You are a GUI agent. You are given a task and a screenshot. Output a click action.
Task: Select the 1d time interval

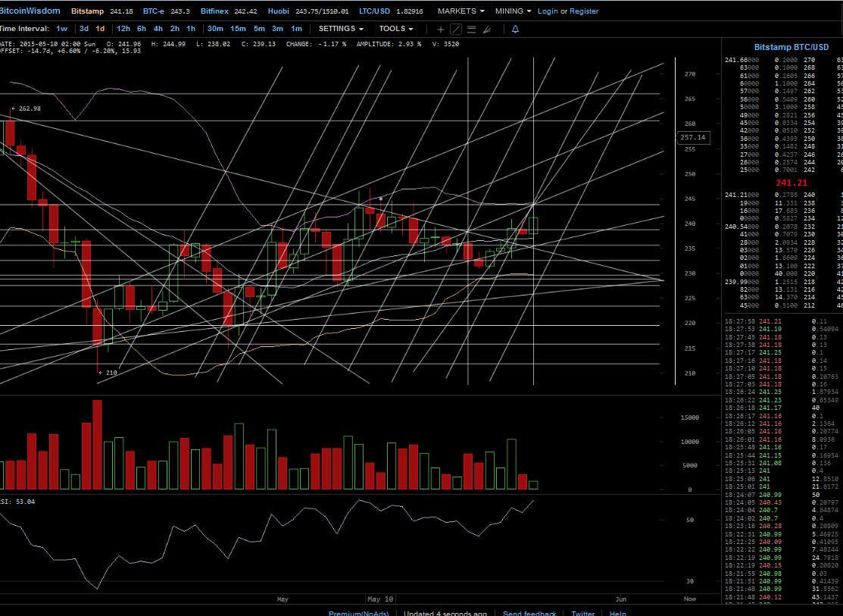pyautogui.click(x=100, y=29)
